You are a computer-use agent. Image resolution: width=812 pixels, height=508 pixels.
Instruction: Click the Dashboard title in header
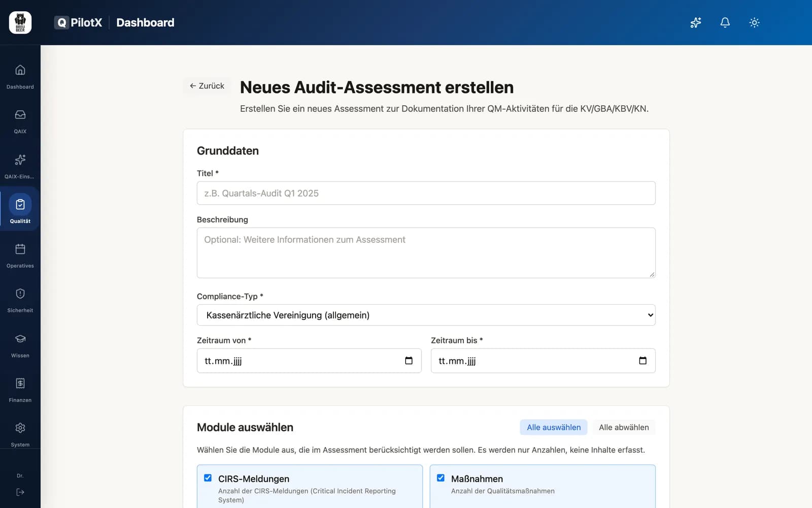click(145, 22)
